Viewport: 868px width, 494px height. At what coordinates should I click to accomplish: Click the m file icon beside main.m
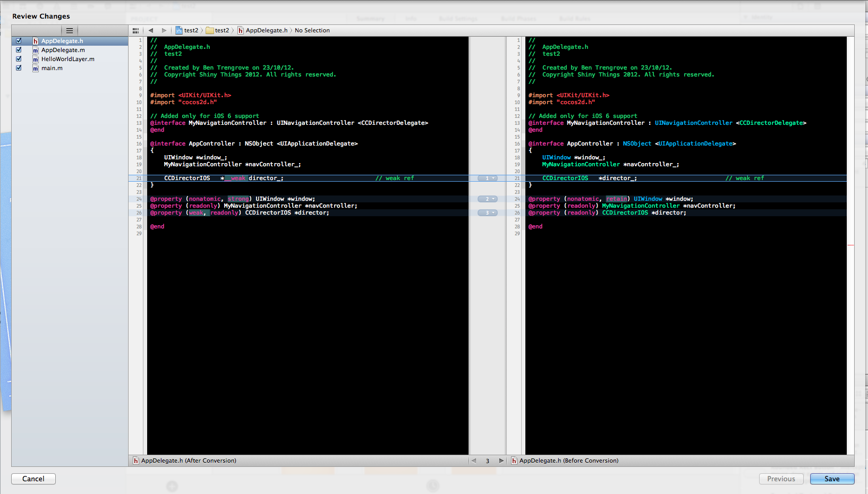[x=36, y=68]
